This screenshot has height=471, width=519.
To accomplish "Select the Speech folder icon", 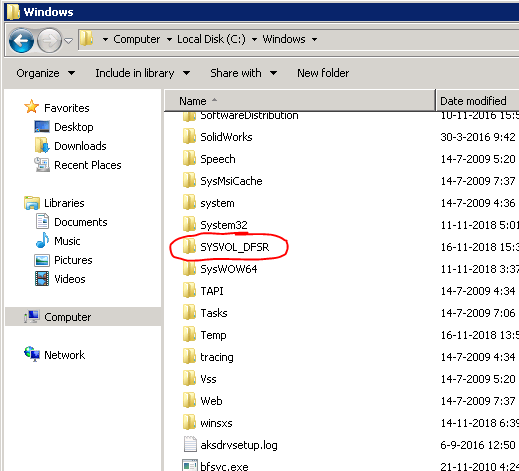I will (189, 159).
